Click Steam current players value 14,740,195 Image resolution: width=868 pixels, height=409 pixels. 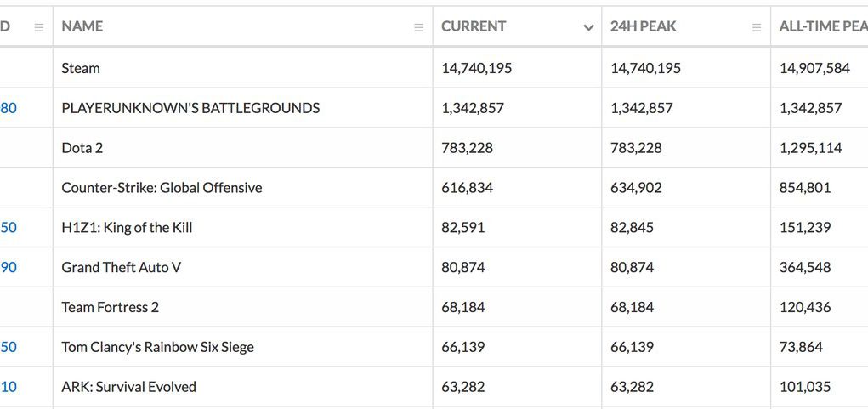pyautogui.click(x=477, y=68)
